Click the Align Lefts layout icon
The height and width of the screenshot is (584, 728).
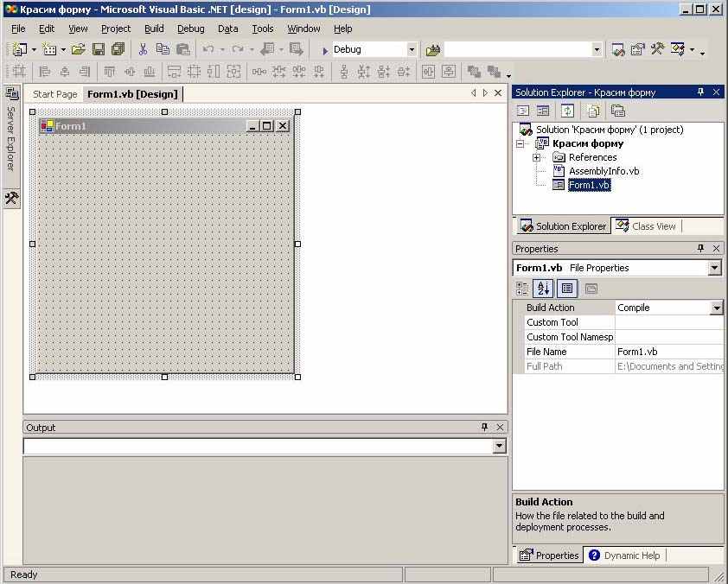tap(45, 72)
